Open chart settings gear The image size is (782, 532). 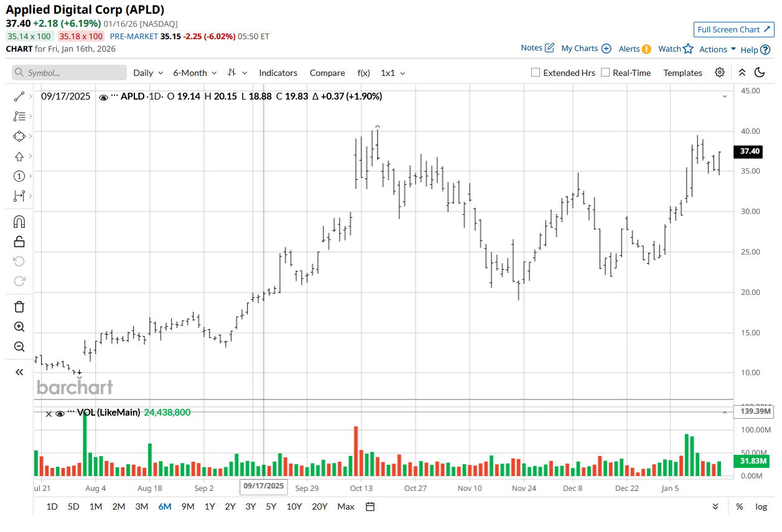point(720,73)
